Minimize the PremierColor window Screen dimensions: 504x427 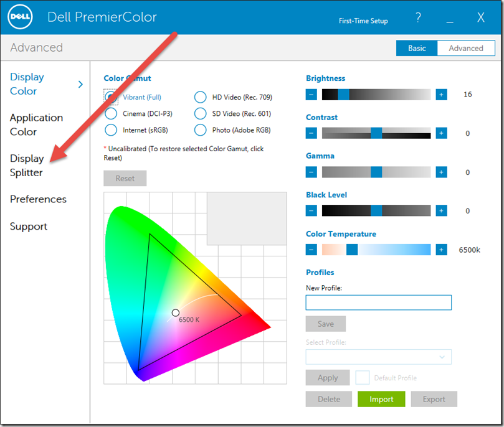tap(450, 22)
